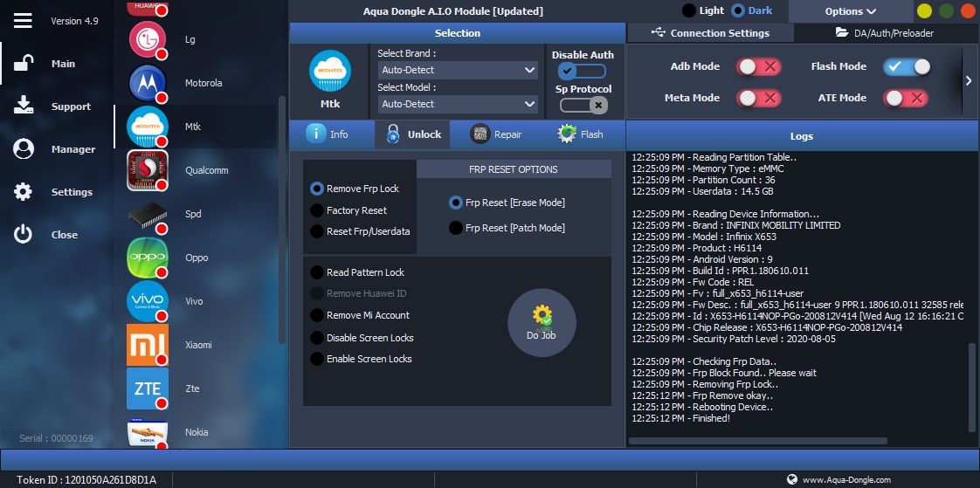Select the Qualcomm Snapdragon icon
This screenshot has height=488, width=980.
click(148, 170)
